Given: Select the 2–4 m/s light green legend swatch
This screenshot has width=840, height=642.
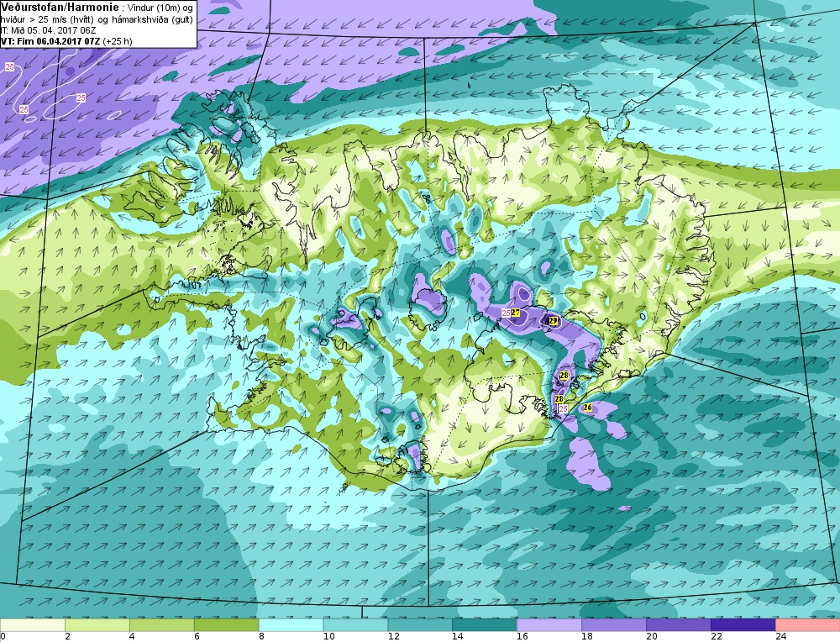Looking at the screenshot, I should click(x=97, y=625).
